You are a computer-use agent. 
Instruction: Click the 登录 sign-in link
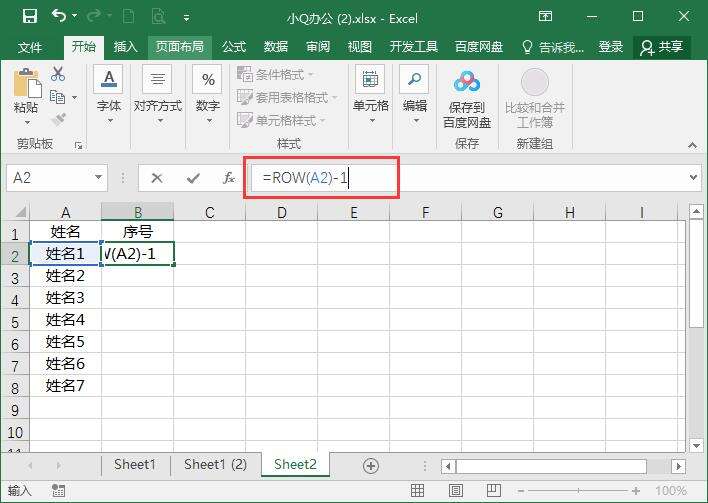point(610,47)
